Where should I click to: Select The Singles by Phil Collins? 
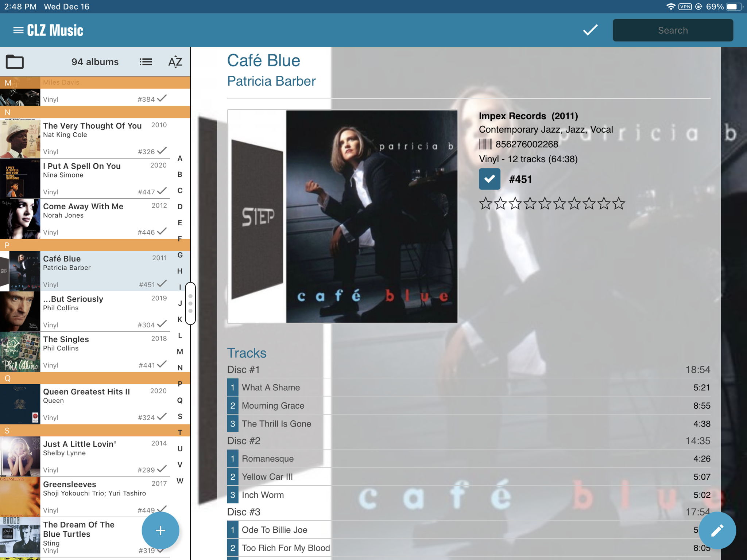86,352
